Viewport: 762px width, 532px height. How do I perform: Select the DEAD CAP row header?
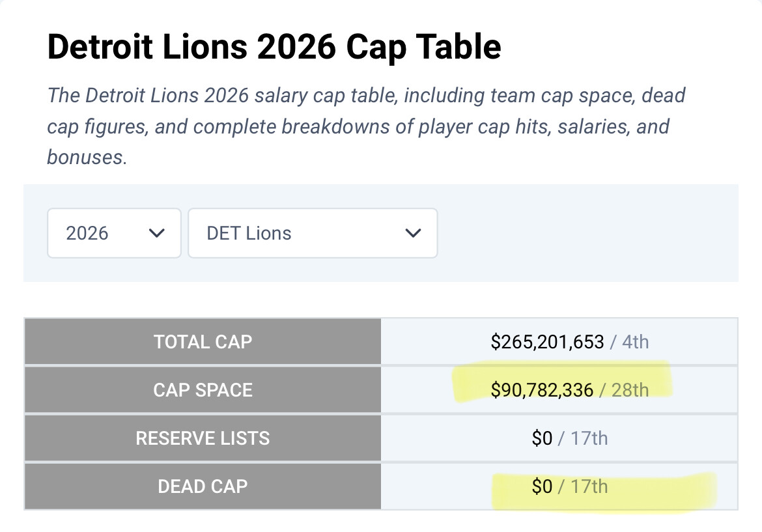point(203,486)
